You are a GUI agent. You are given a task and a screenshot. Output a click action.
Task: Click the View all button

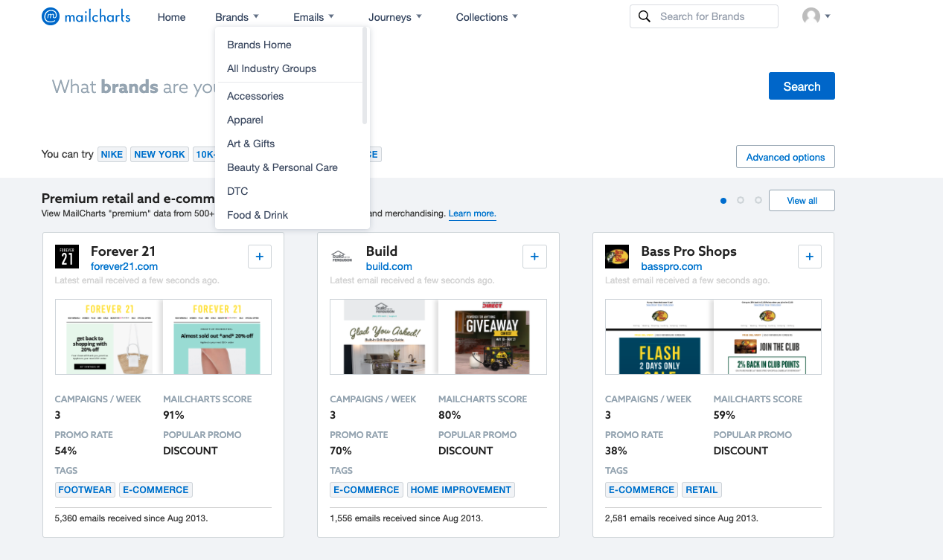(802, 201)
